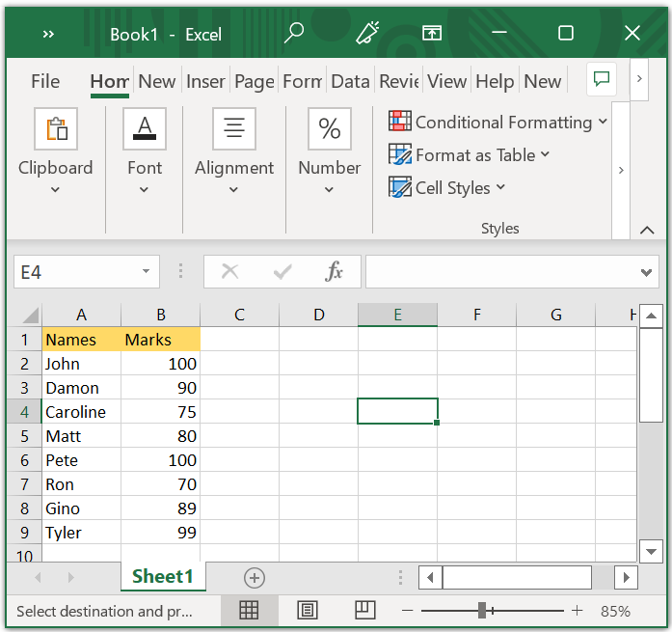The image size is (672, 632).
Task: Switch to the Home tab
Action: pos(110,81)
